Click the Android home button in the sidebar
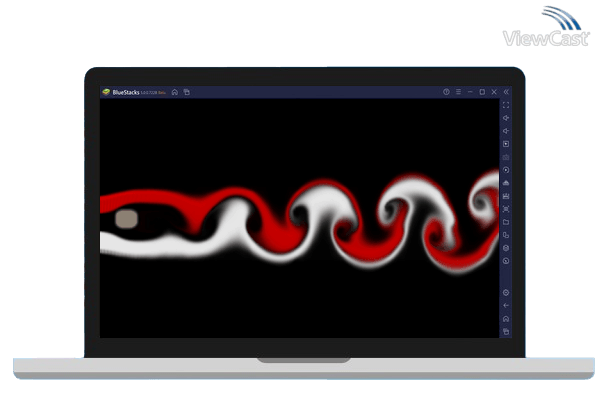This screenshot has height=414, width=602. pyautogui.click(x=506, y=319)
